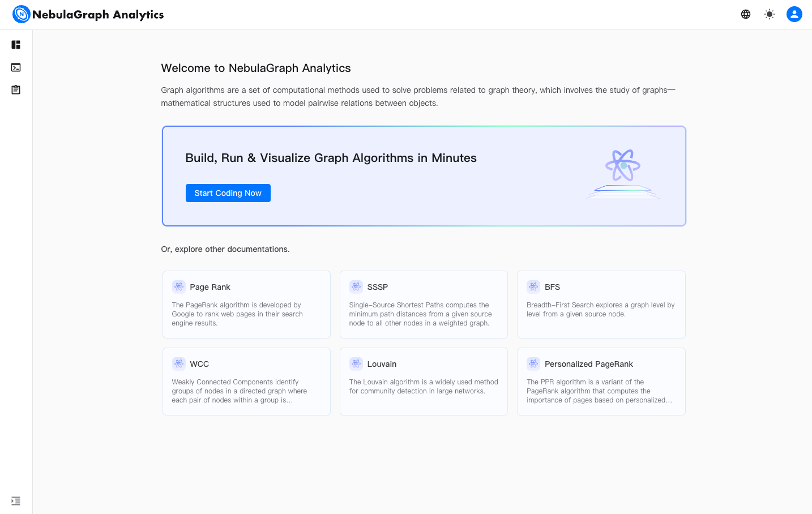Click the NebulaGraph logo icon
Image resolution: width=812 pixels, height=514 pixels.
(21, 14)
